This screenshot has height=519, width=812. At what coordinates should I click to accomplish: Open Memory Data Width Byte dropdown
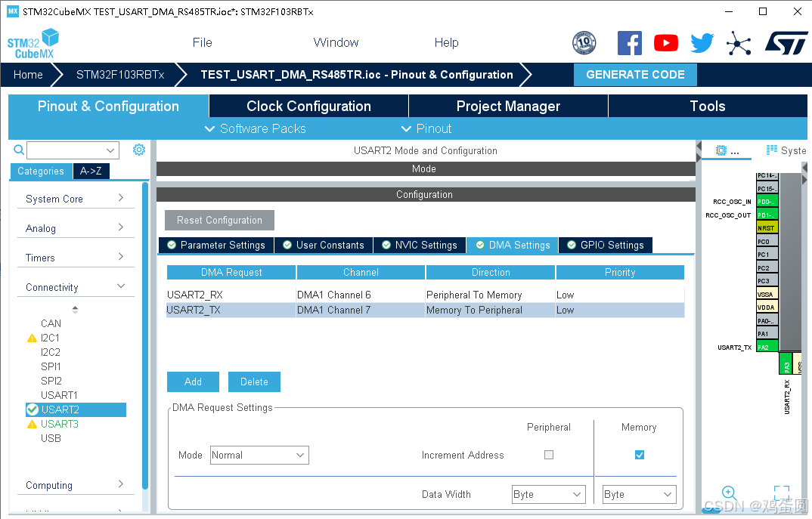[640, 494]
